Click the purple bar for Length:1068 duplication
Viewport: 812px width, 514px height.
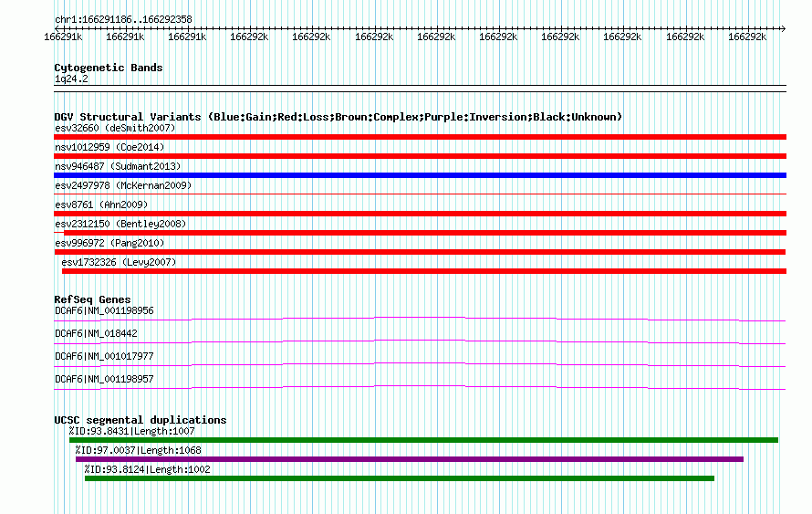point(410,459)
